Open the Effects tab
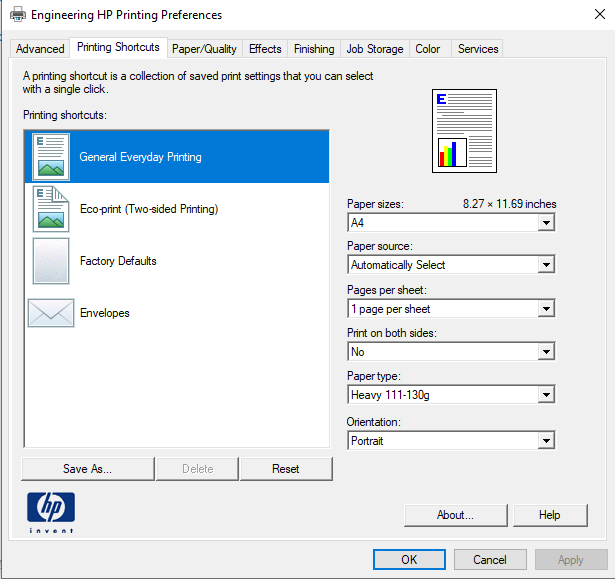 [x=265, y=49]
